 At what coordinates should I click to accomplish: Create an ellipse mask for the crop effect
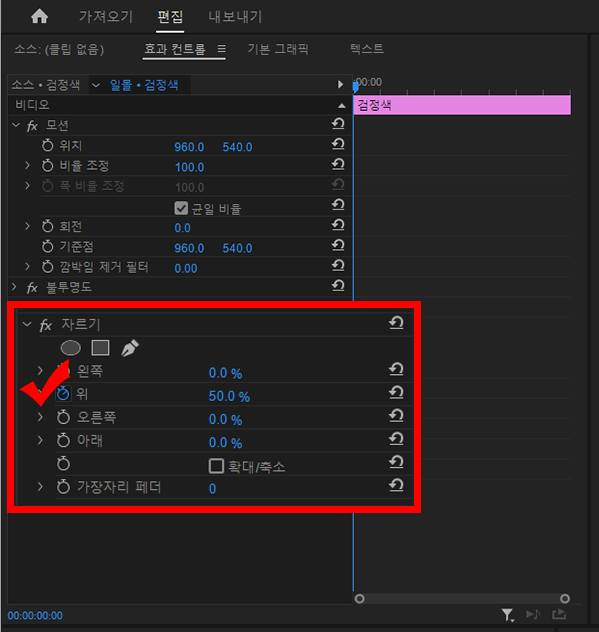(71, 348)
